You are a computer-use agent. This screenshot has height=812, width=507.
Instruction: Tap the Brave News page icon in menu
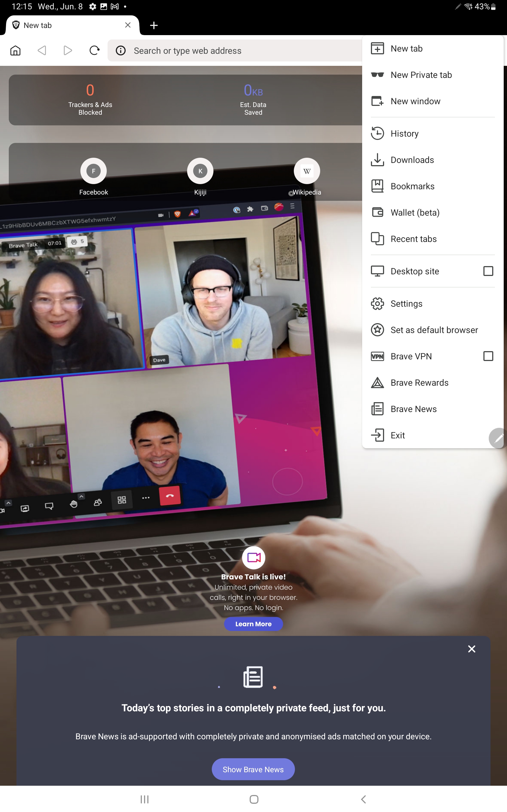point(377,409)
